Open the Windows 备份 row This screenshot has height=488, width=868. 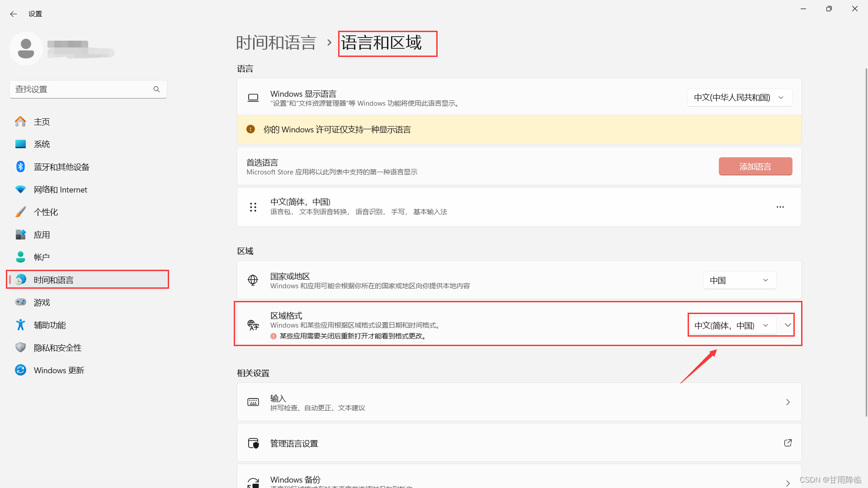pyautogui.click(x=519, y=476)
